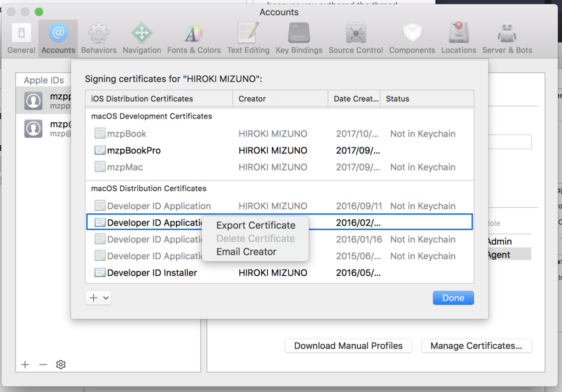Select the Agent role row
The image size is (562, 392).
(x=509, y=254)
